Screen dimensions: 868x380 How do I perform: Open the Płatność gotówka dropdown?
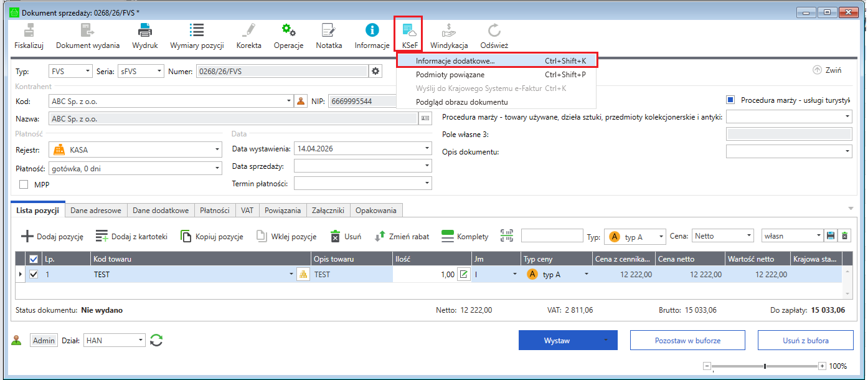click(x=217, y=168)
